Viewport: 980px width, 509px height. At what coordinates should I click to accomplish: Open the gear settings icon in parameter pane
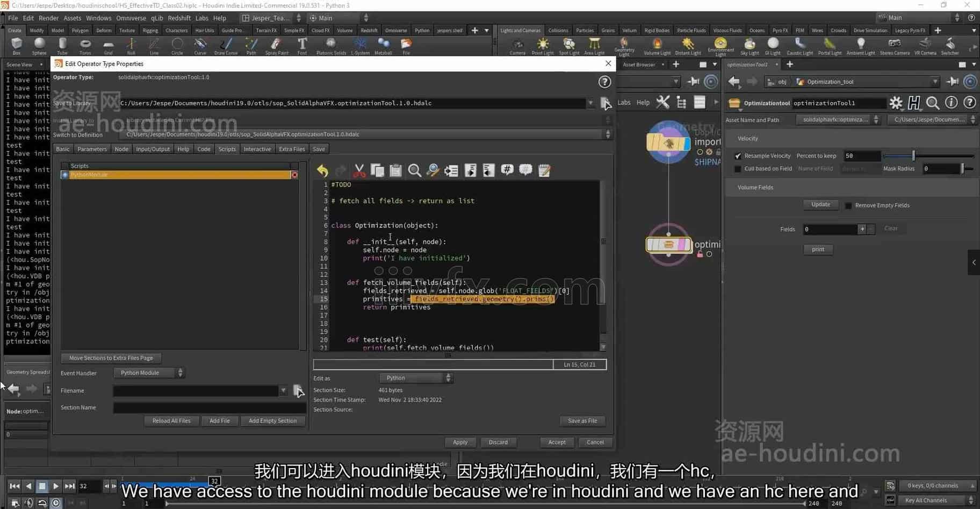tap(896, 103)
